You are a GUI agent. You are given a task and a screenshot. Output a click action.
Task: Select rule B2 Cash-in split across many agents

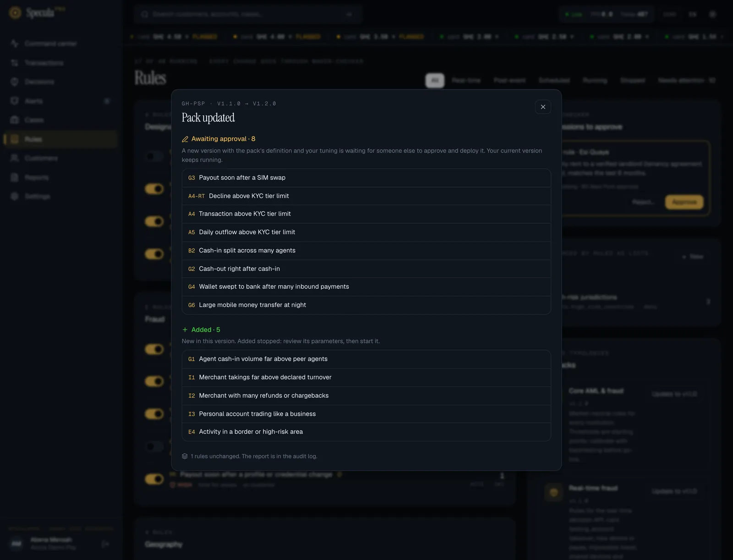366,251
